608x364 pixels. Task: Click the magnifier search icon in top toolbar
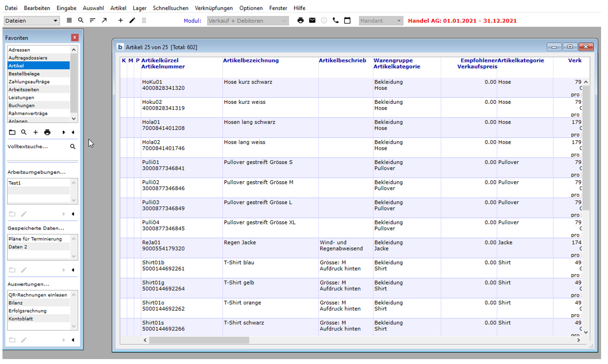tap(81, 20)
